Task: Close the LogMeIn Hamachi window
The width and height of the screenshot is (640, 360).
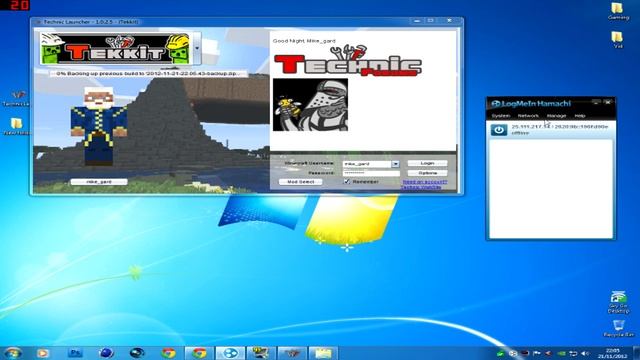Action: point(608,102)
